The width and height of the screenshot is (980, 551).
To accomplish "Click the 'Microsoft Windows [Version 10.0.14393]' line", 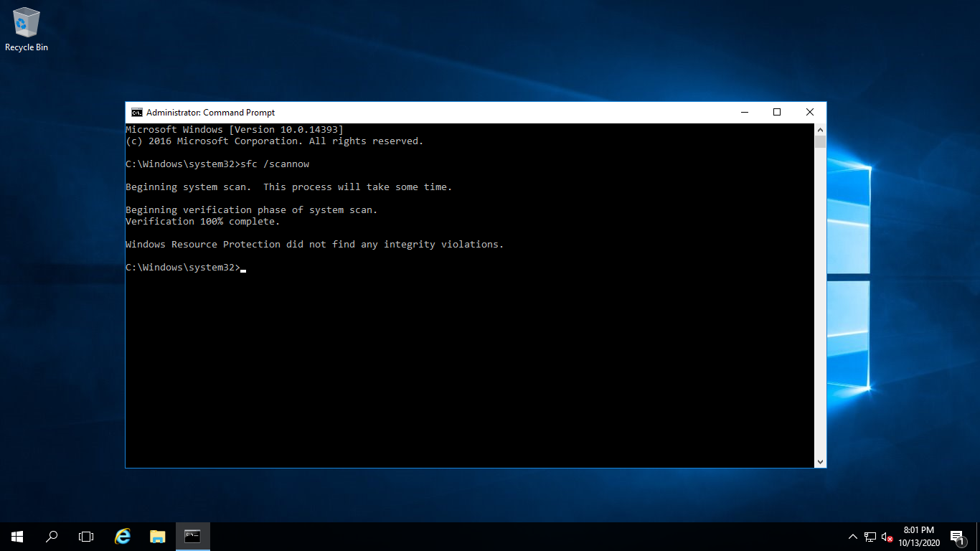I will (235, 130).
